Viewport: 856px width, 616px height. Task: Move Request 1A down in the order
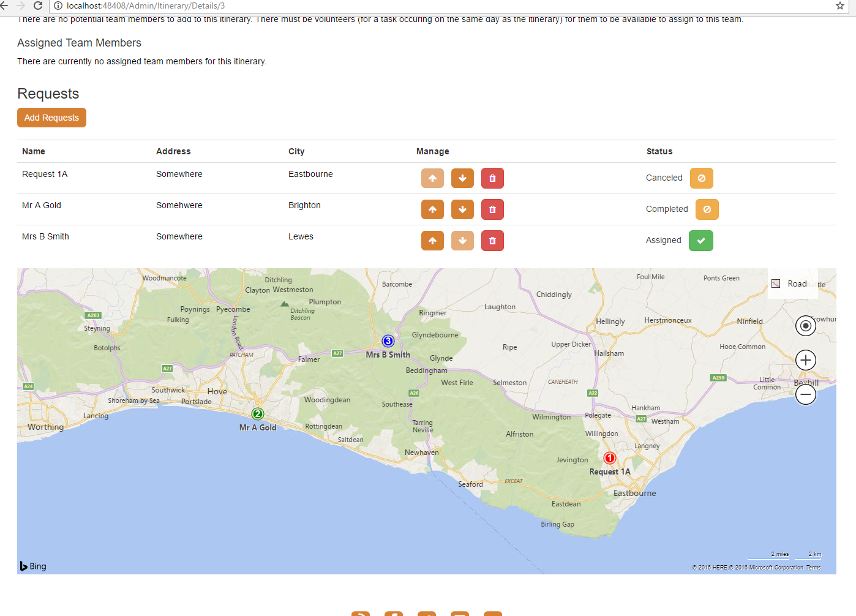point(462,178)
